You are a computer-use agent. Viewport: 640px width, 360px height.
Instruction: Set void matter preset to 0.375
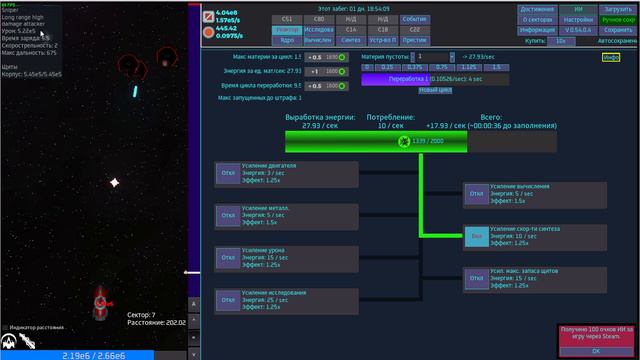pos(414,67)
